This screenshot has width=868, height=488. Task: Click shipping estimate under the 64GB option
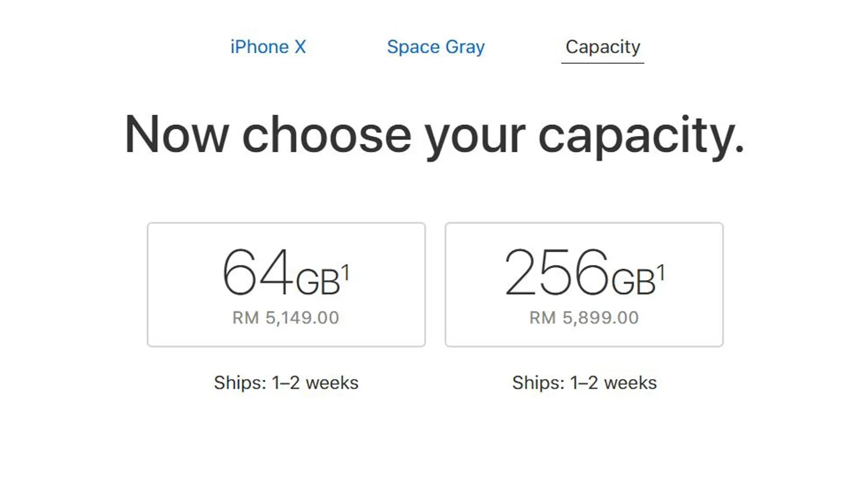[286, 383]
